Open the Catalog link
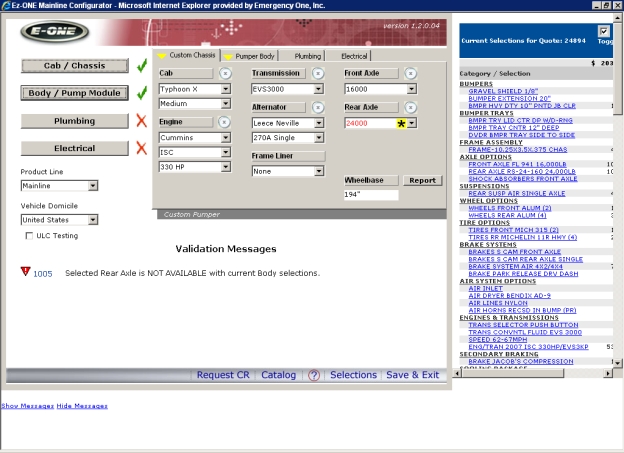The width and height of the screenshot is (624, 453). [279, 375]
